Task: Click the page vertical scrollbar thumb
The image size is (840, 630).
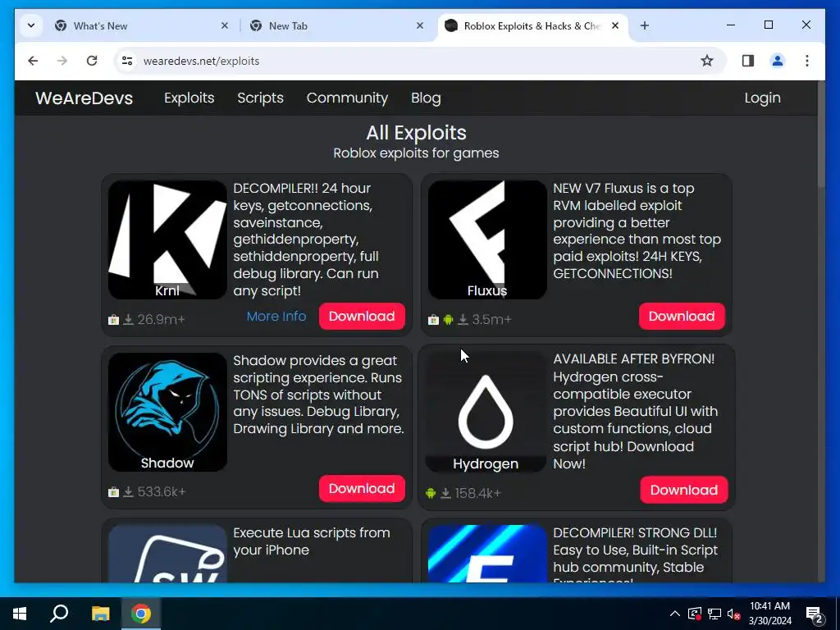Action: click(x=820, y=134)
